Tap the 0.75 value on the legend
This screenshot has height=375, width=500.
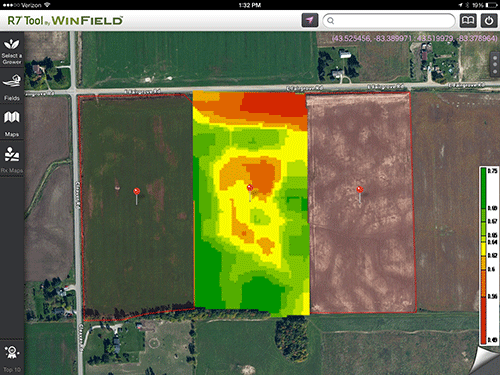pyautogui.click(x=492, y=171)
